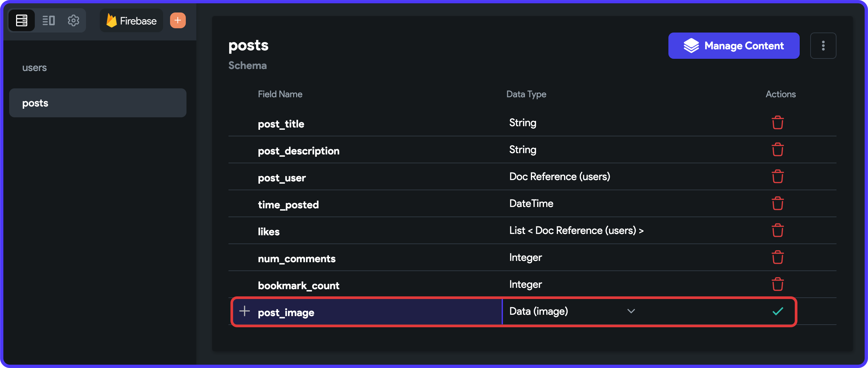The height and width of the screenshot is (368, 868).
Task: Delete the likes field
Action: click(777, 230)
